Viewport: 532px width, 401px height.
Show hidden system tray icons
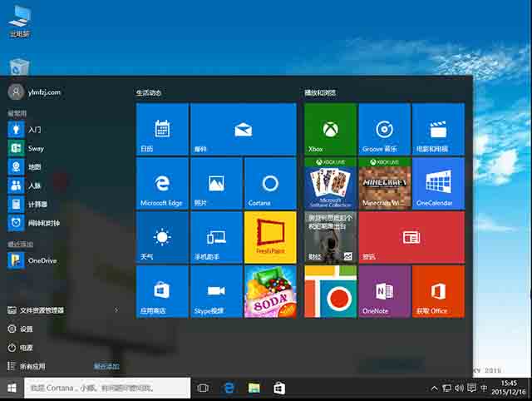(434, 389)
